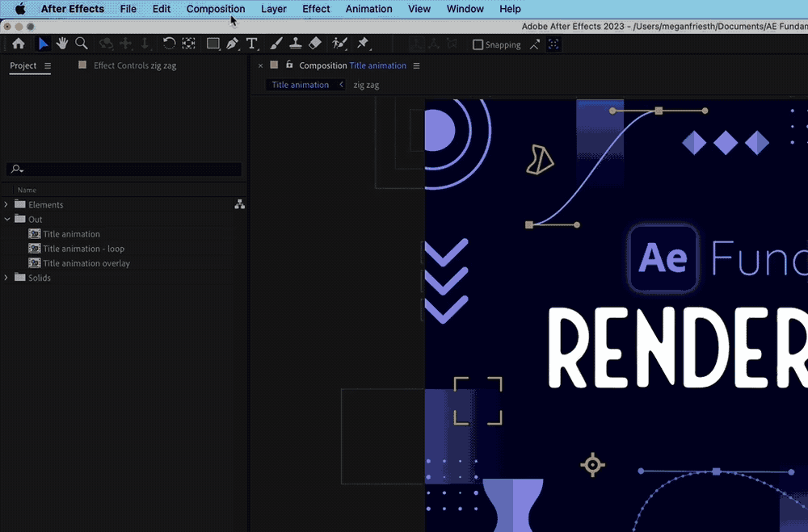Collapse the Out folder
This screenshot has height=532, width=808.
tap(6, 219)
